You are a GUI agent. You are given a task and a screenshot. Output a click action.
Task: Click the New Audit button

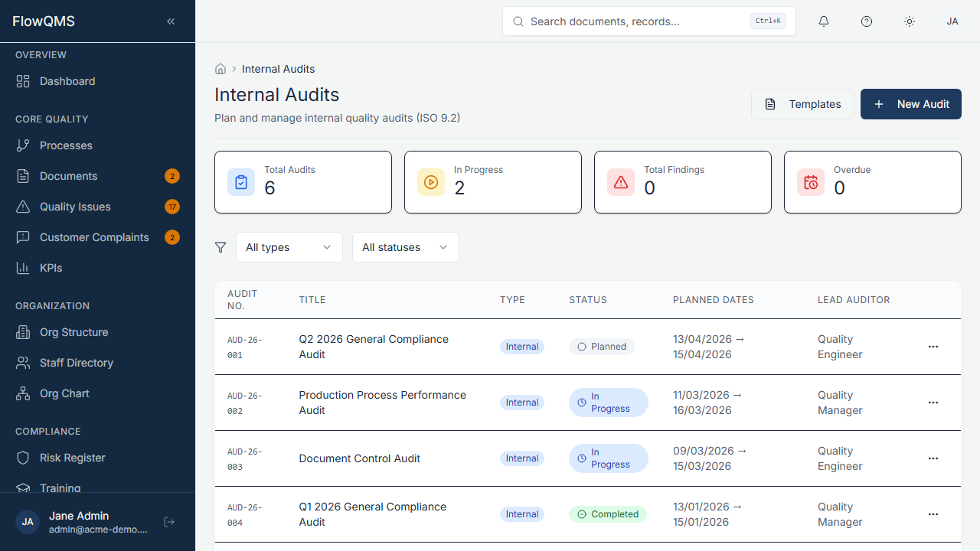911,104
